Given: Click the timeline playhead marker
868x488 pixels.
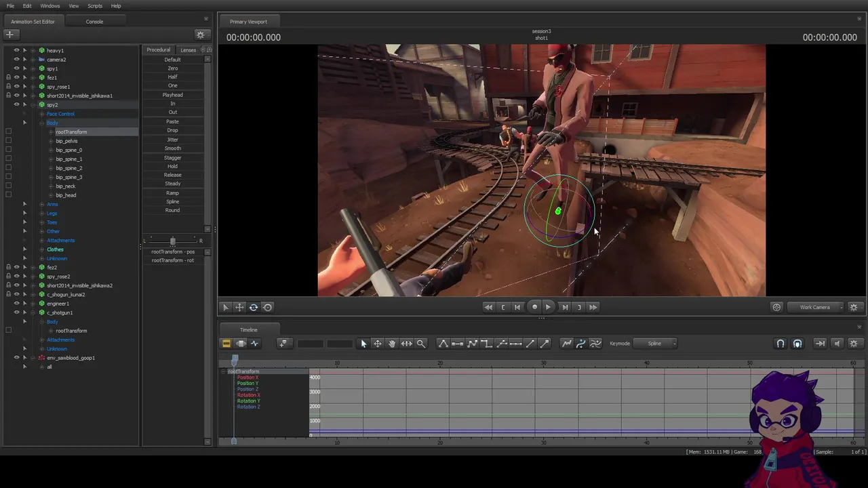Looking at the screenshot, I should tap(235, 360).
